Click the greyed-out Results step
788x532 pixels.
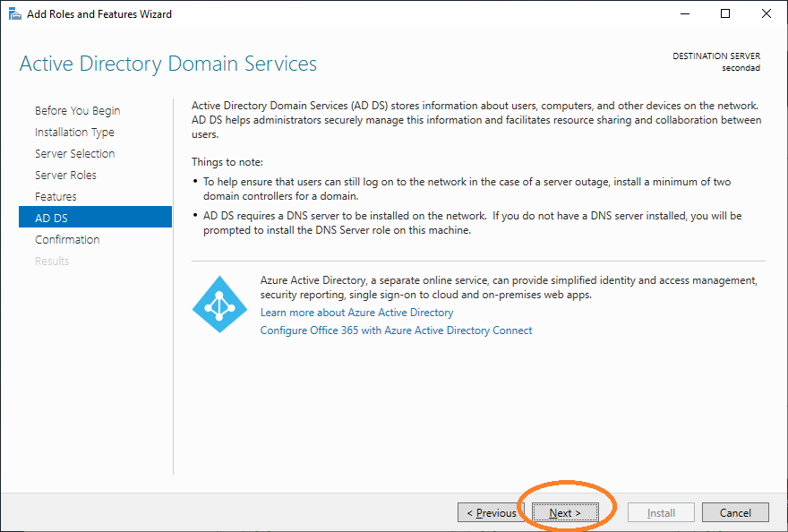[x=52, y=262]
